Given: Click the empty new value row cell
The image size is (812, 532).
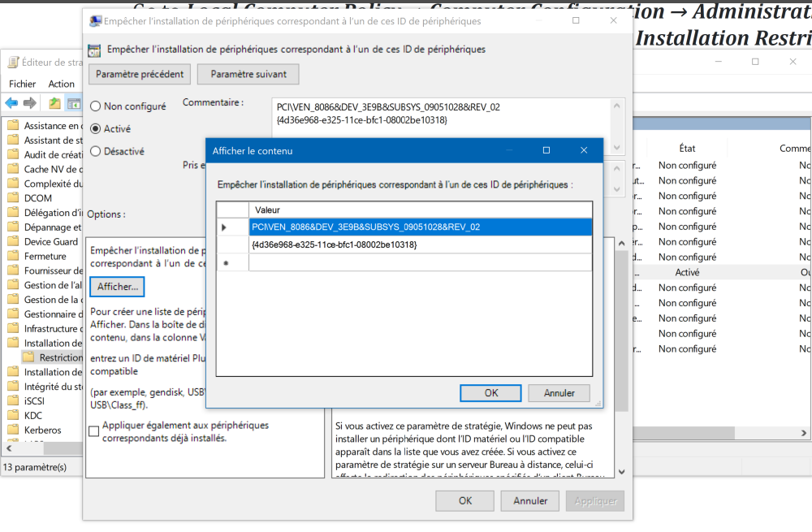Looking at the screenshot, I should (x=420, y=262).
